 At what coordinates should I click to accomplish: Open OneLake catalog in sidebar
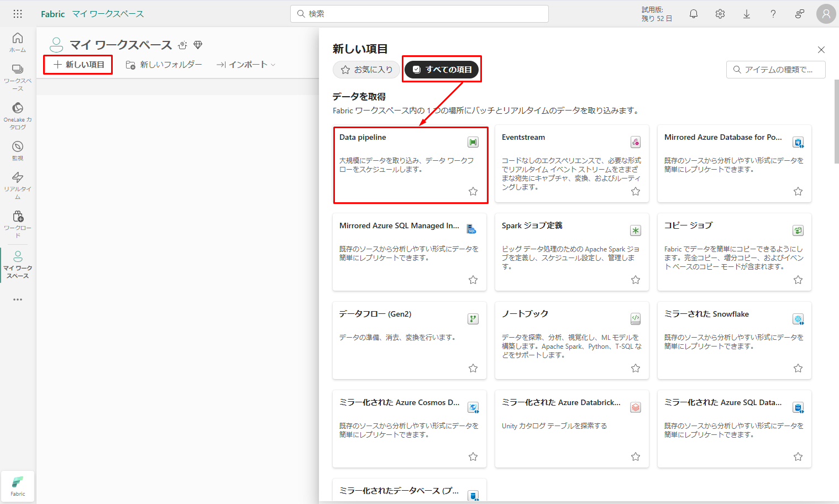coord(18,115)
